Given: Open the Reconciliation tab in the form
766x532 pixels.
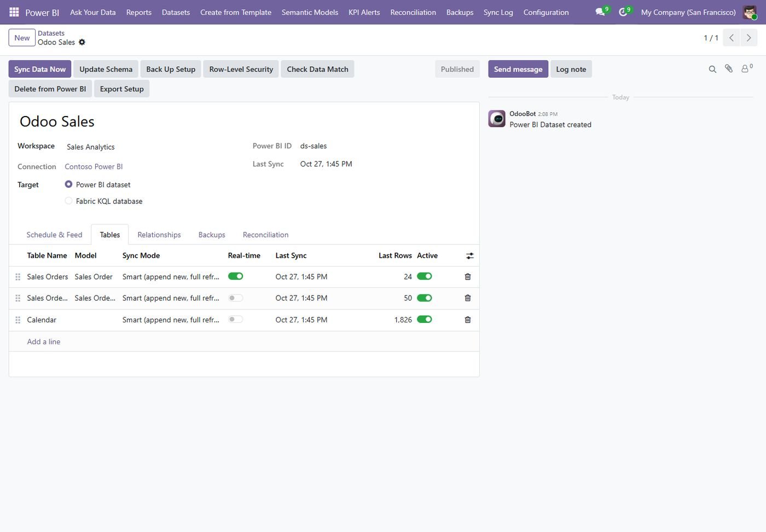Looking at the screenshot, I should [265, 235].
